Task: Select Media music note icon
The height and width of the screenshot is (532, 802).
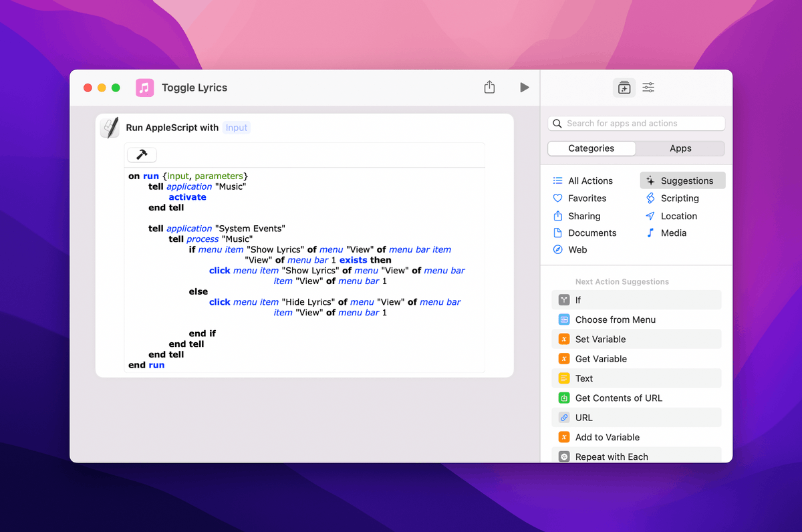Action: pos(650,233)
